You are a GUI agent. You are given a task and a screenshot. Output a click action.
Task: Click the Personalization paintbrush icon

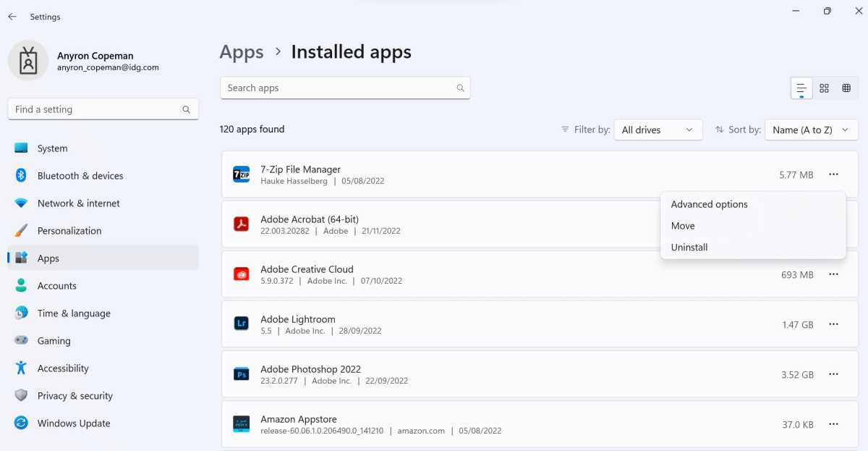click(x=22, y=231)
